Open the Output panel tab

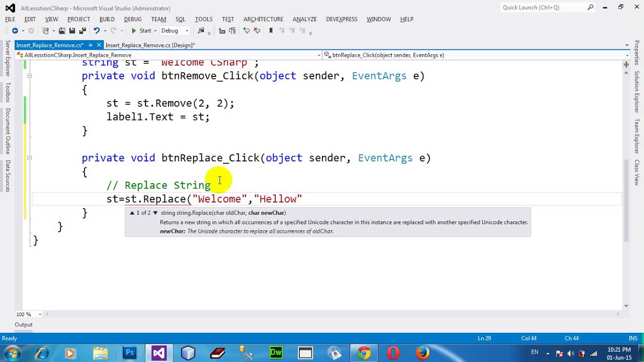pyautogui.click(x=23, y=325)
